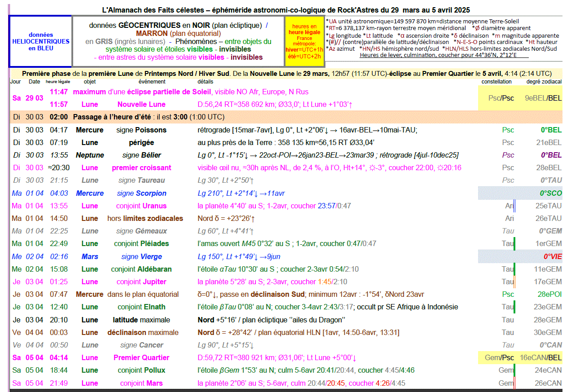
Task: Select the 'périgée' event text
Action: point(141,143)
